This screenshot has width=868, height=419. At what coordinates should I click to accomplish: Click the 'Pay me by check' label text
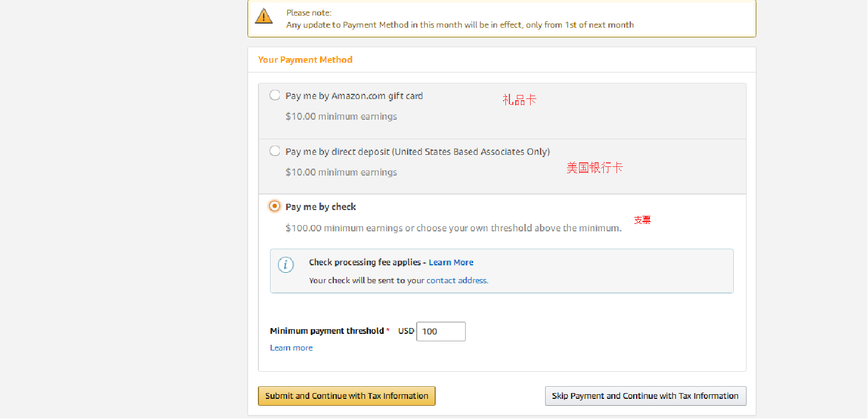[321, 207]
